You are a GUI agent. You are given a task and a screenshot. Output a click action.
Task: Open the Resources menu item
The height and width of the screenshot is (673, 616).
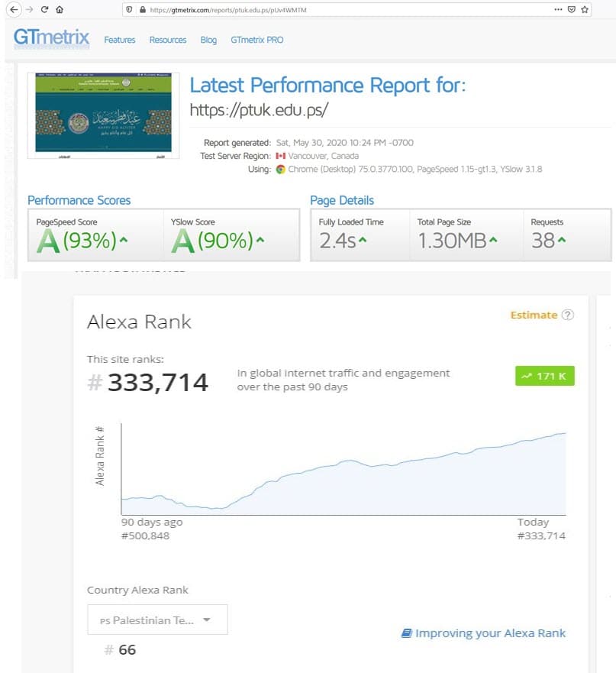pyautogui.click(x=168, y=40)
